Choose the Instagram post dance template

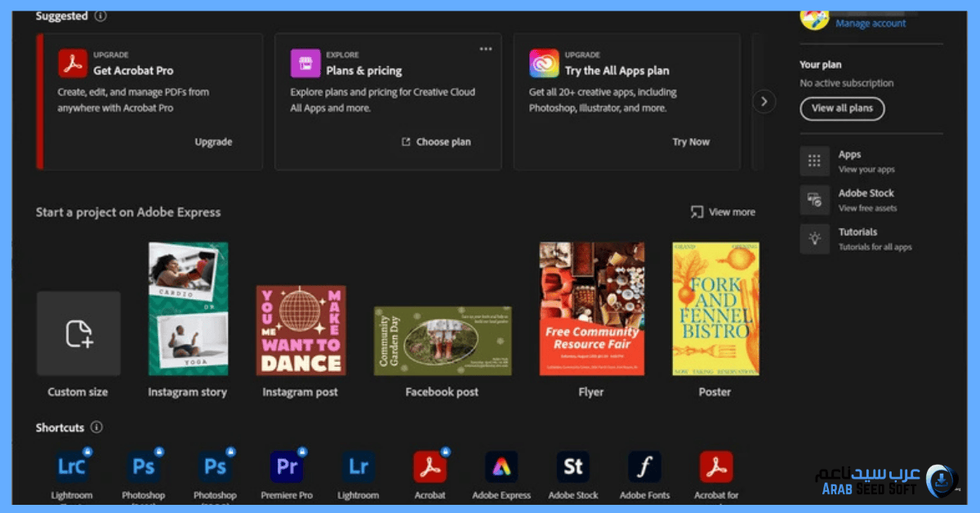point(301,330)
